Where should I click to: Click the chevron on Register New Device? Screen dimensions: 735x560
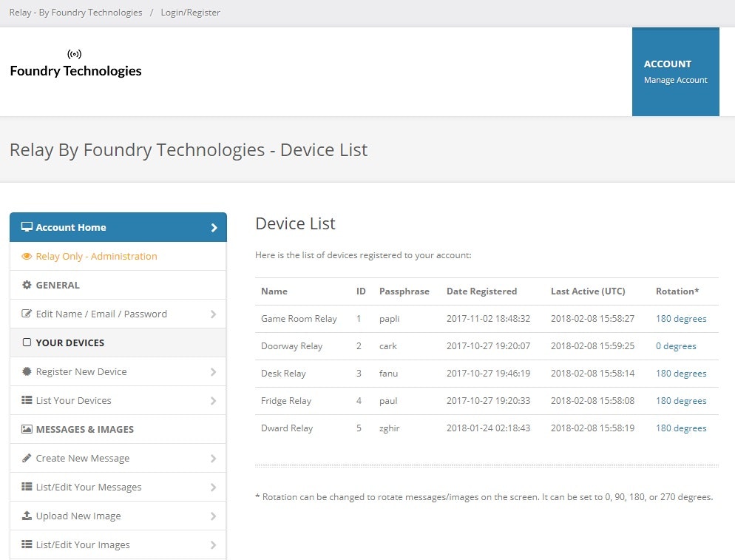click(213, 372)
